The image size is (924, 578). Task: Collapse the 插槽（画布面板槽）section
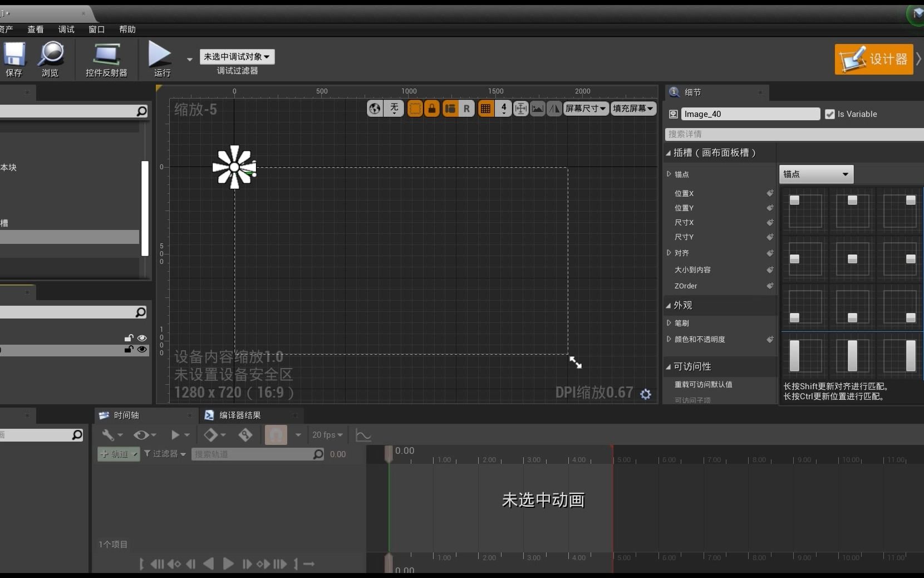click(x=669, y=153)
